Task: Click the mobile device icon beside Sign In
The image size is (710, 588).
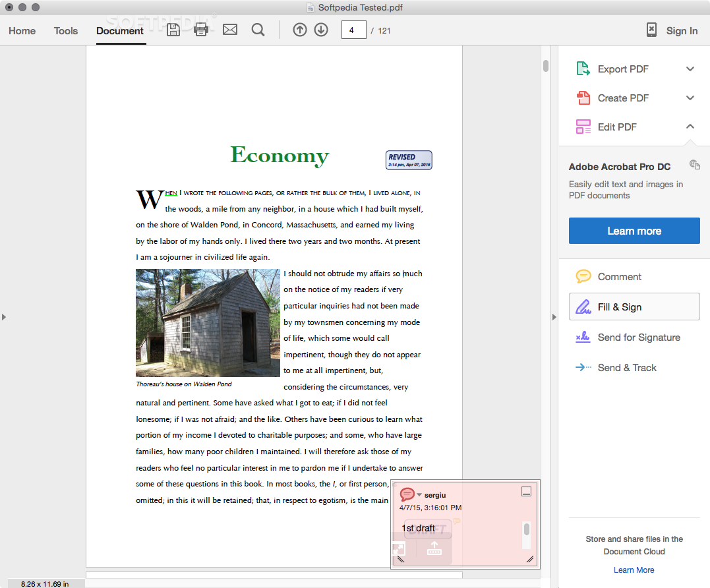Action: [x=651, y=30]
